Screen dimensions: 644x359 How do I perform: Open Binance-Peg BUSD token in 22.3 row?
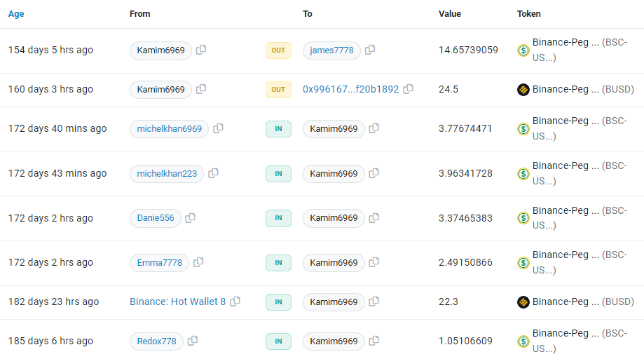[x=583, y=302]
